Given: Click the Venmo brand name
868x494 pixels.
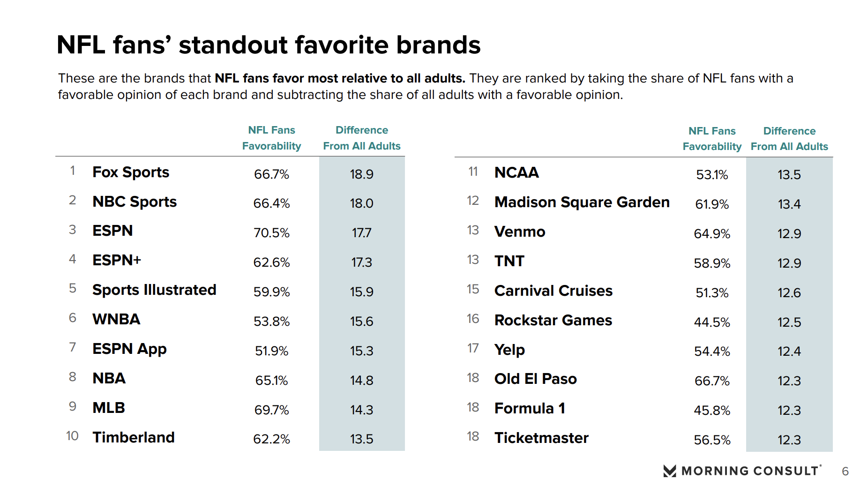Looking at the screenshot, I should 520,232.
